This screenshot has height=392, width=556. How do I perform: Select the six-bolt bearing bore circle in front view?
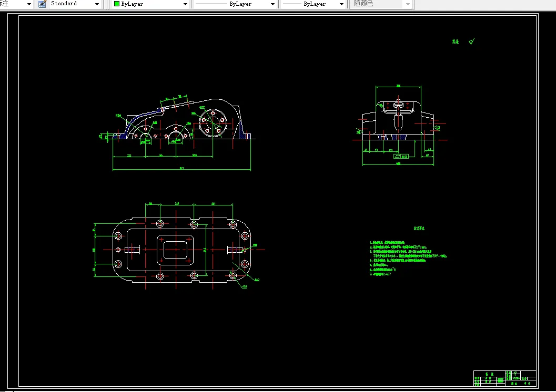coord(213,122)
